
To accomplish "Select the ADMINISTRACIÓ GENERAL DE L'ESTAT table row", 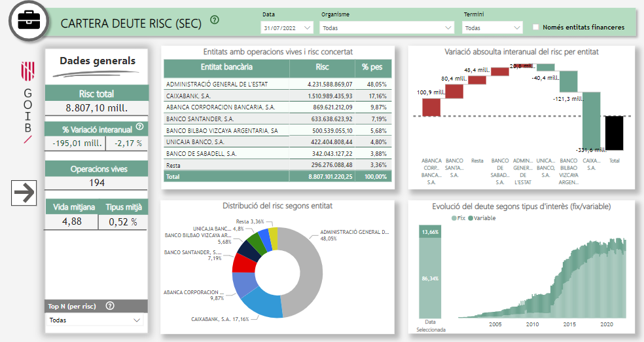I will pyautogui.click(x=277, y=84).
